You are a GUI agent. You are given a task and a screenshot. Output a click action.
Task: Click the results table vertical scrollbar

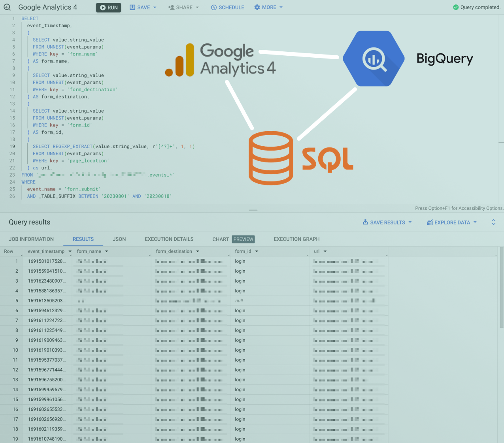pos(502,288)
